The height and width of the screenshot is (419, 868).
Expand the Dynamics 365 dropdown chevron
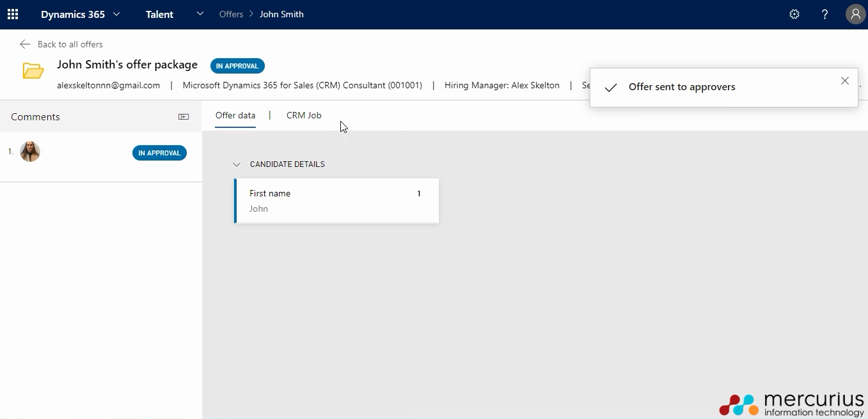pos(116,14)
